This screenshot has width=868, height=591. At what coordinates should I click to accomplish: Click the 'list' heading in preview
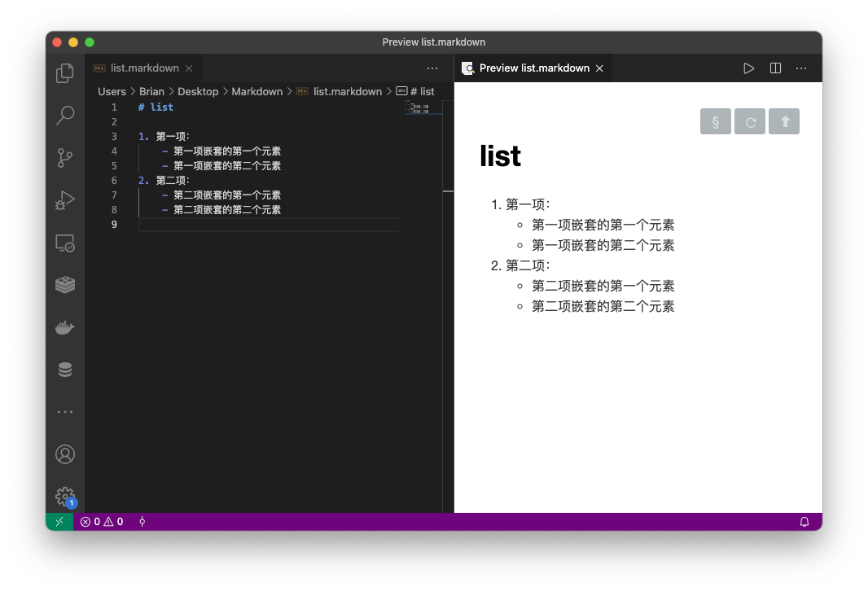click(501, 156)
